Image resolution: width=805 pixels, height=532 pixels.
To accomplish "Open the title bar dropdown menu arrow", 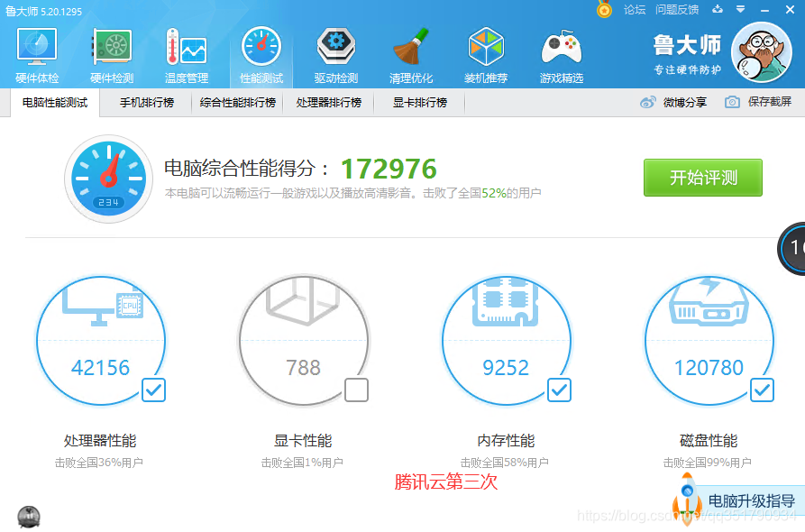I will [x=740, y=9].
